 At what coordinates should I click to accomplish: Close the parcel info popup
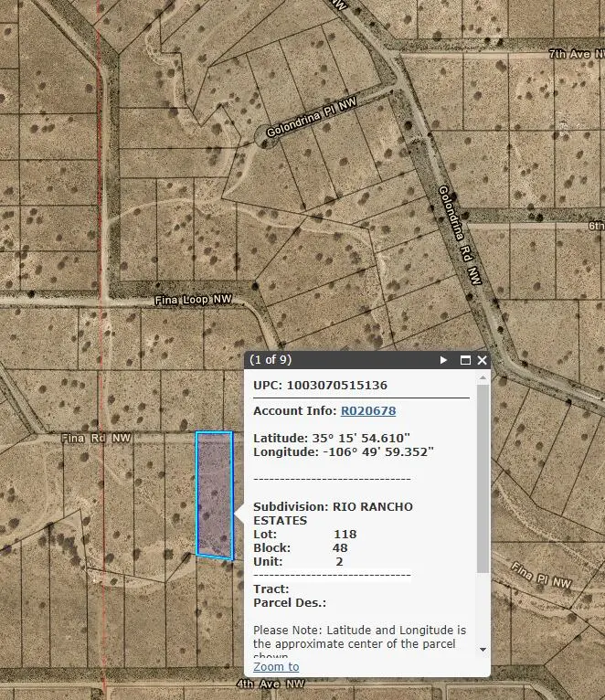pos(483,360)
